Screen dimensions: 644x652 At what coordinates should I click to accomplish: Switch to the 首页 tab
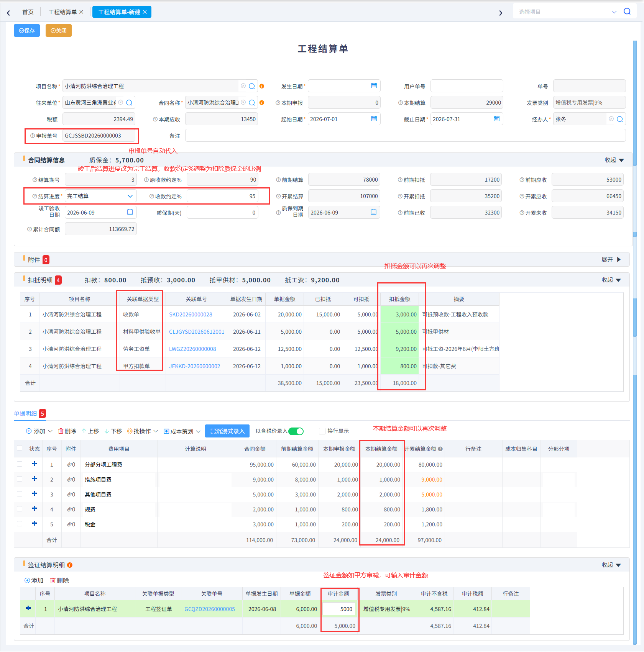[x=28, y=12]
